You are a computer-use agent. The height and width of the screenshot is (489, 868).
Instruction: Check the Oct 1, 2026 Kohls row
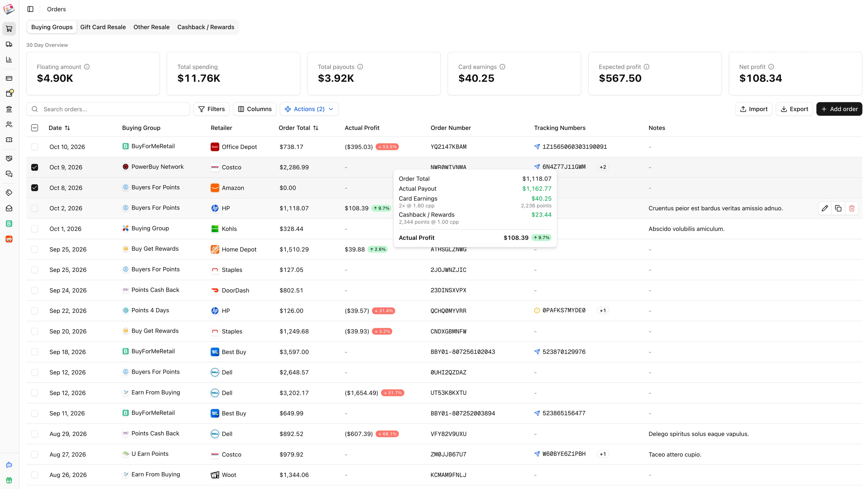(x=35, y=229)
